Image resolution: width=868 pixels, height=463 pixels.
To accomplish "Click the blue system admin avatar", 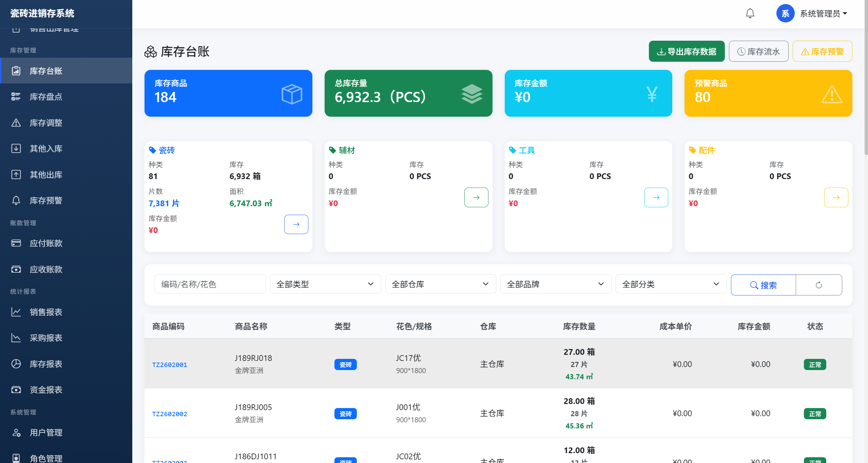I will [x=785, y=14].
